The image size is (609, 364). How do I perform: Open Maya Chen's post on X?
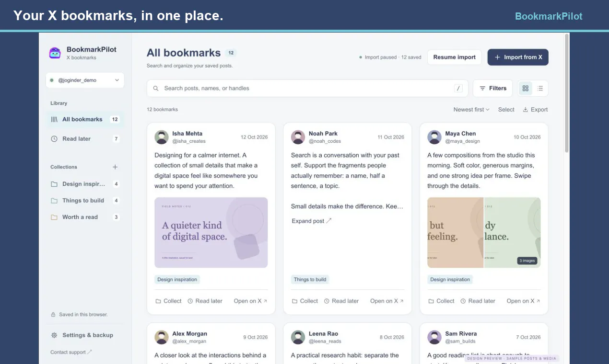(524, 301)
